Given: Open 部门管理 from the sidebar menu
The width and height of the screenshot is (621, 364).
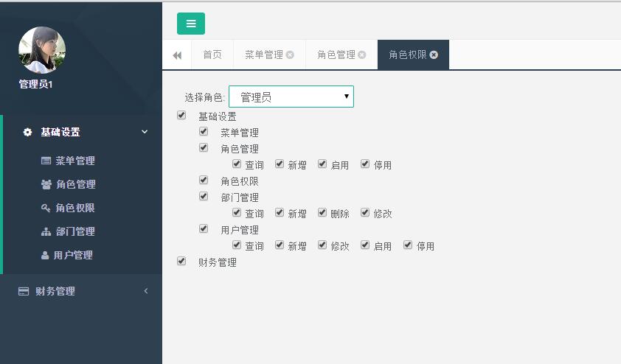Looking at the screenshot, I should point(75,231).
